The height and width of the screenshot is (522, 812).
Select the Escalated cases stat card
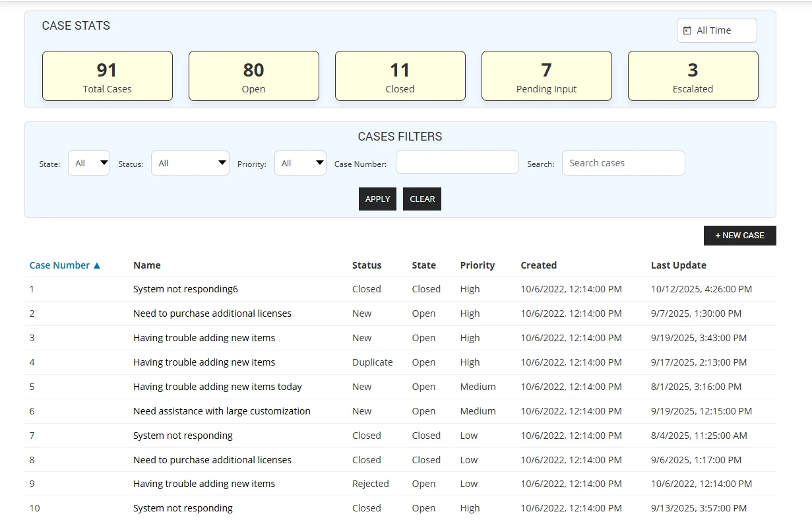[x=693, y=75]
